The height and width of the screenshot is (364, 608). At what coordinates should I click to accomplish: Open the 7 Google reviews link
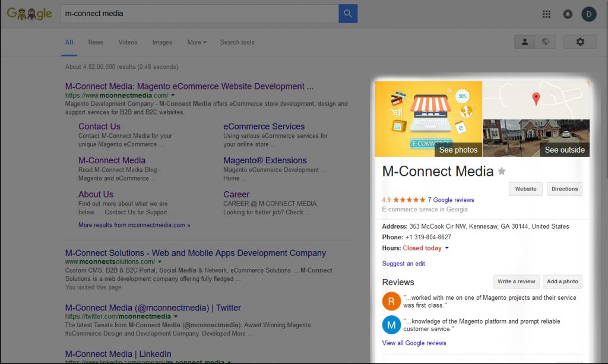point(451,200)
